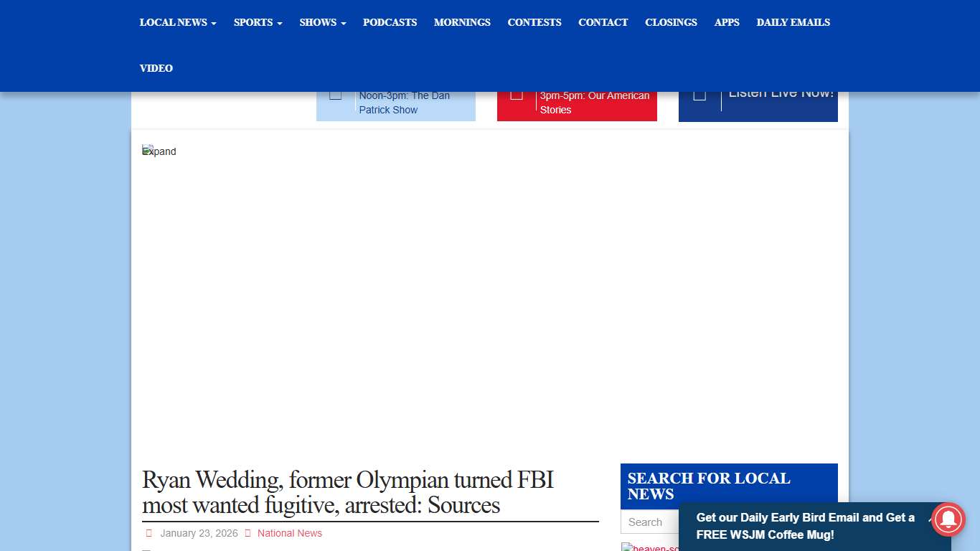Screen dimensions: 980x551
Task: Open the Ryan Wedding article headline
Action: point(348,492)
